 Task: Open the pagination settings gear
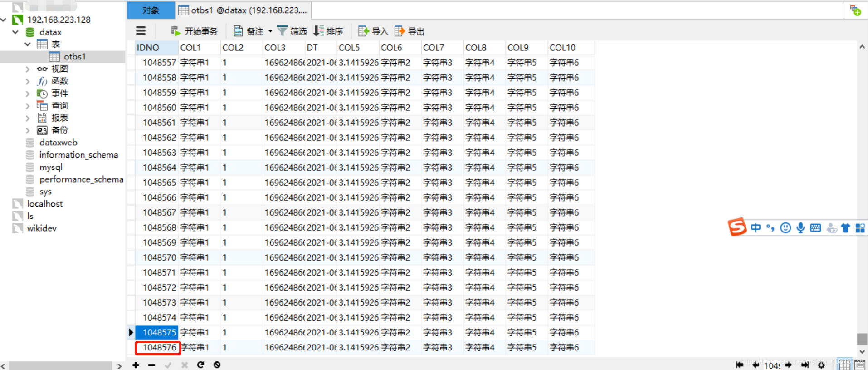point(821,365)
